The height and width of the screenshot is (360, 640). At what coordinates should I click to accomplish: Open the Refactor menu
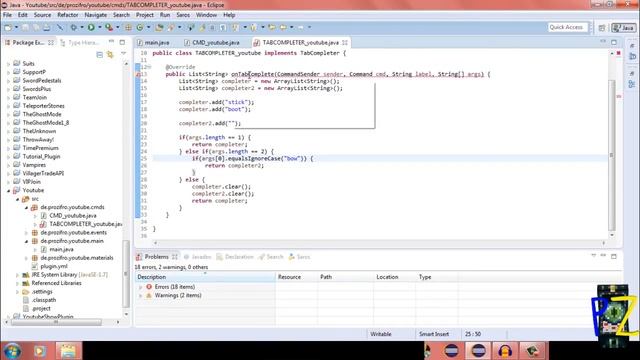click(68, 15)
